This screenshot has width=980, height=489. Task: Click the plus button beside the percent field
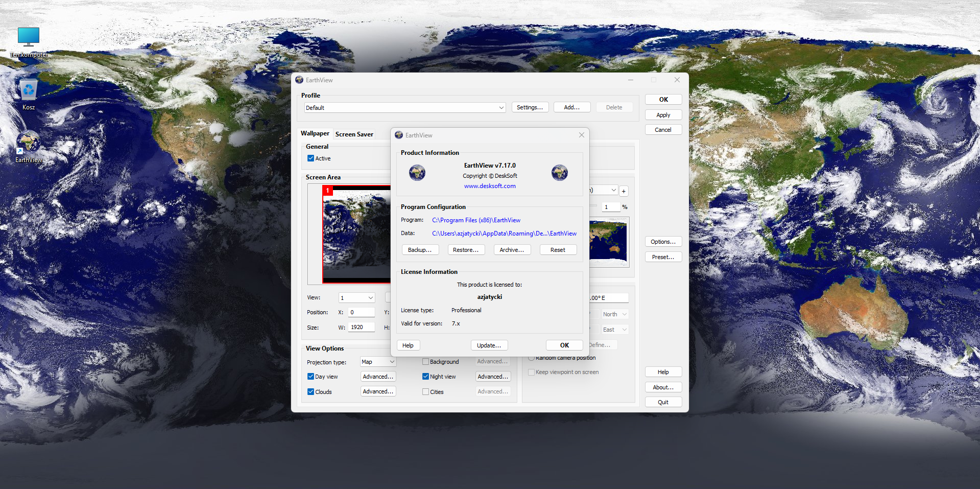(624, 191)
